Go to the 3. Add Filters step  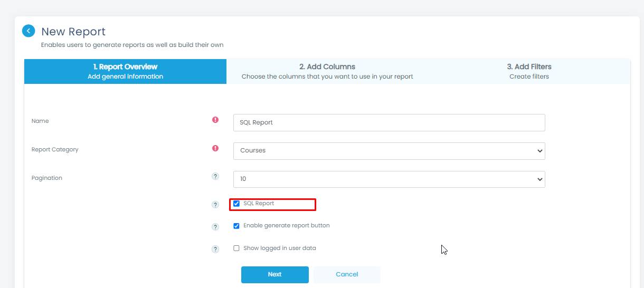pos(529,71)
